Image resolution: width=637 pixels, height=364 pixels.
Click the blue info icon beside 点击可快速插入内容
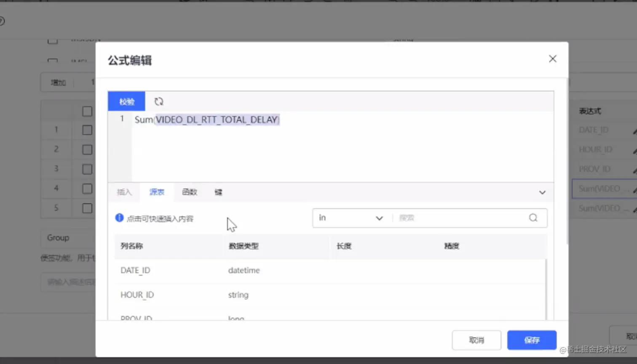coord(119,218)
